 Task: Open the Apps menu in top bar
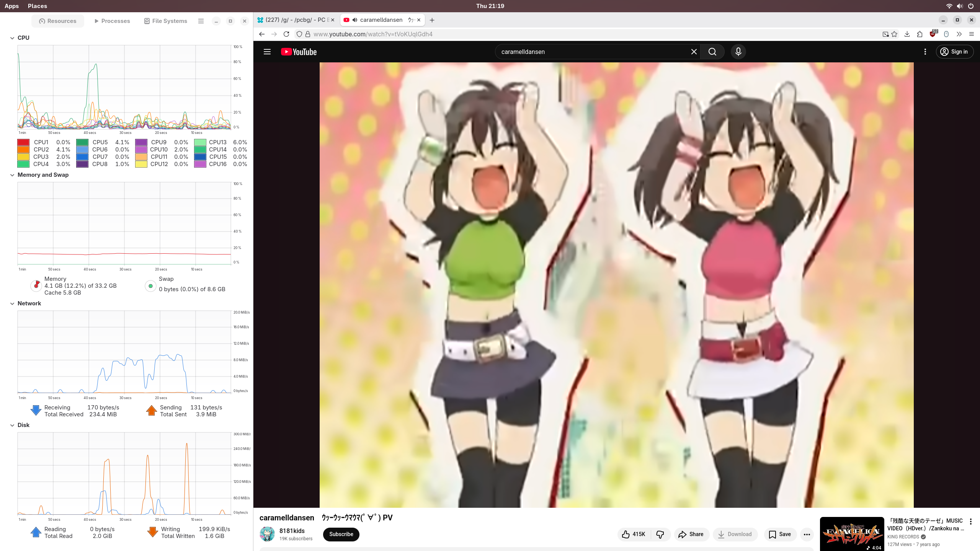coord(11,6)
